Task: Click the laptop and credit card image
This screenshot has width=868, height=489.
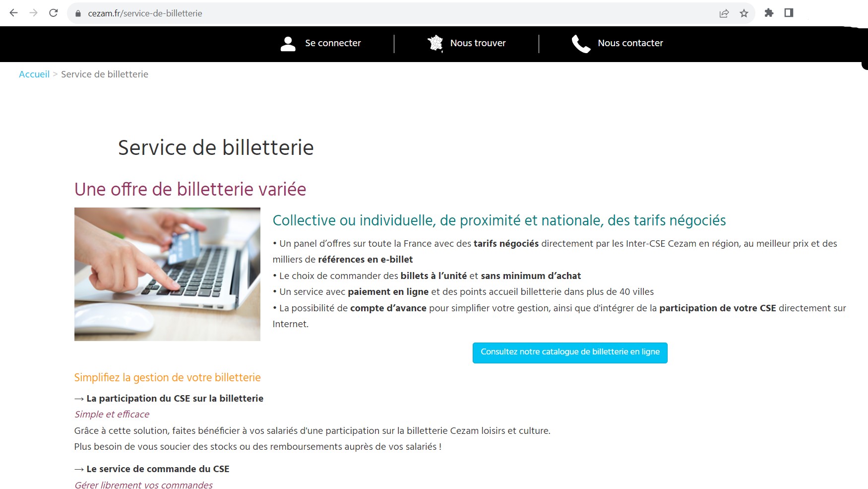Action: pos(167,274)
